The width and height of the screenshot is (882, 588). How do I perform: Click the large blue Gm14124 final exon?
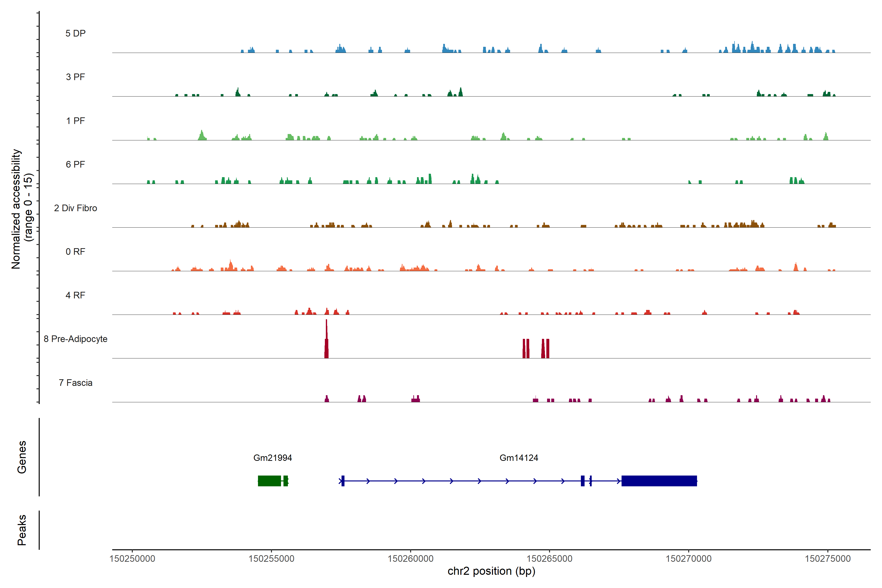click(659, 481)
